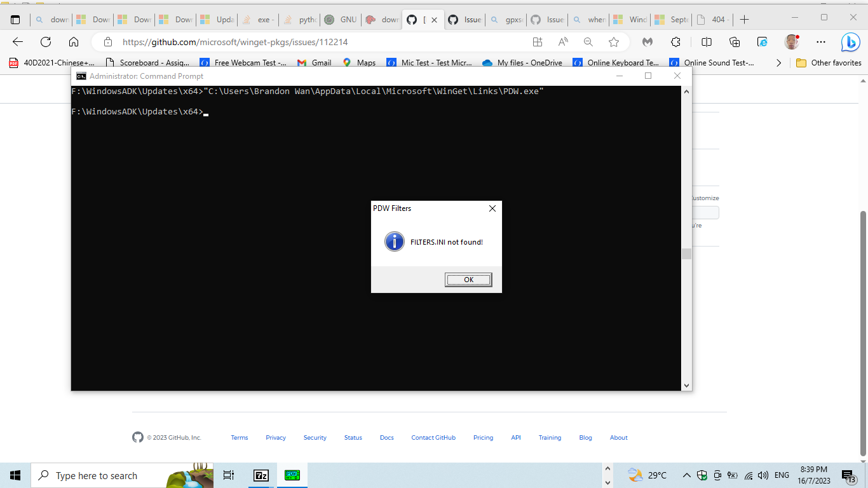Open Action Center showing 13 notifications
This screenshot has height=488, width=868.
pos(848,475)
